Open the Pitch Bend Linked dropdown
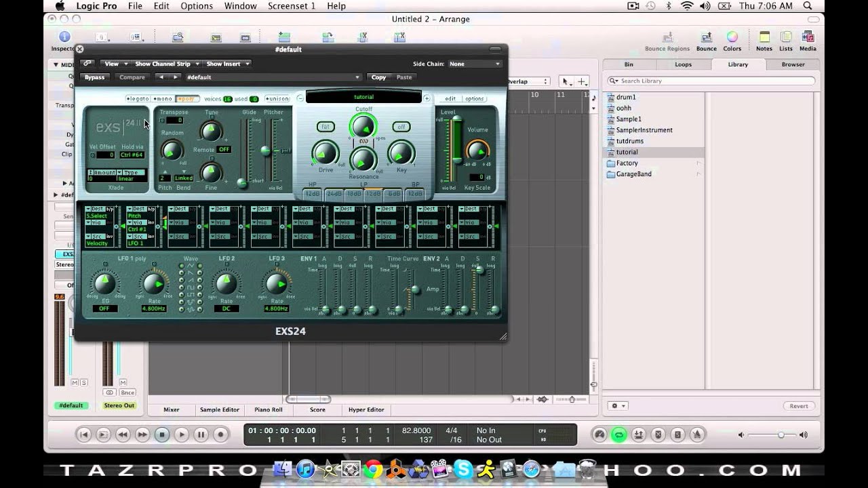This screenshot has height=488, width=868. click(x=184, y=178)
